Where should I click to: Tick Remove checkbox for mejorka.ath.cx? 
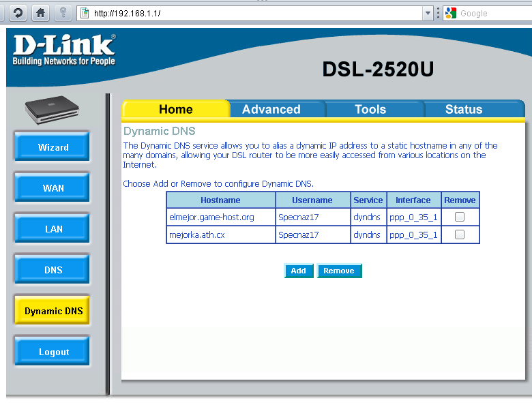[x=460, y=234]
